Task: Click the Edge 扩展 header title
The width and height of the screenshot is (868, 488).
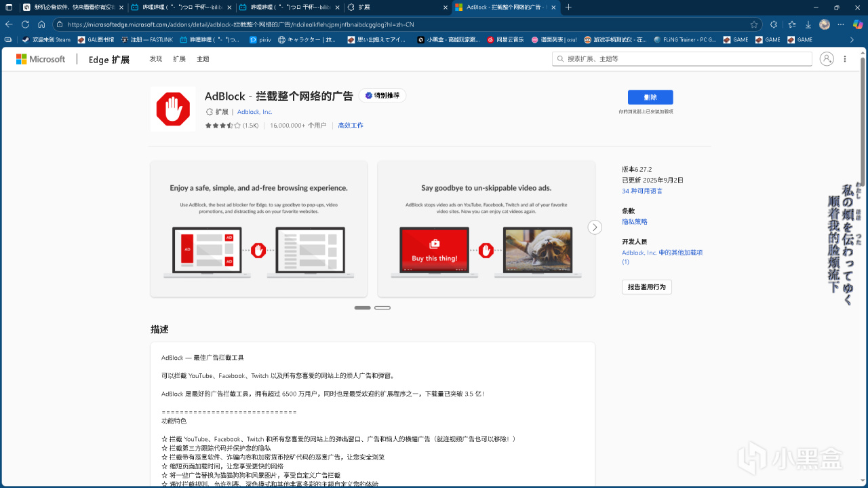Action: pyautogui.click(x=109, y=60)
